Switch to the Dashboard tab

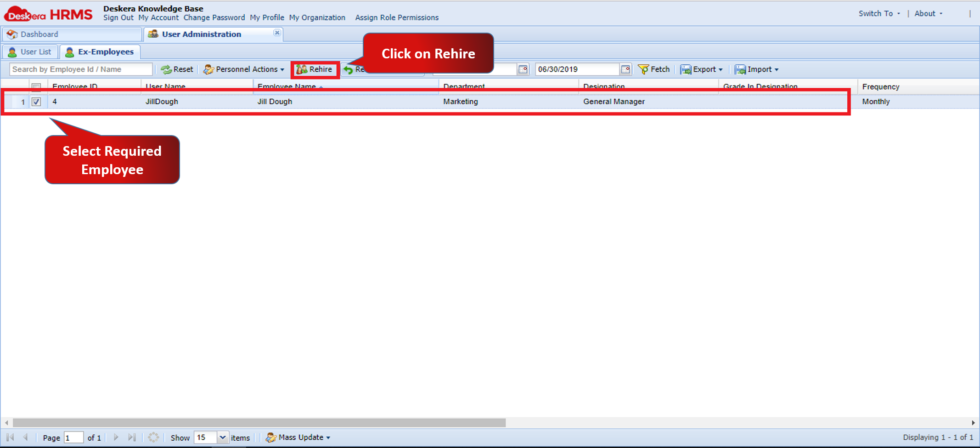(x=72, y=34)
